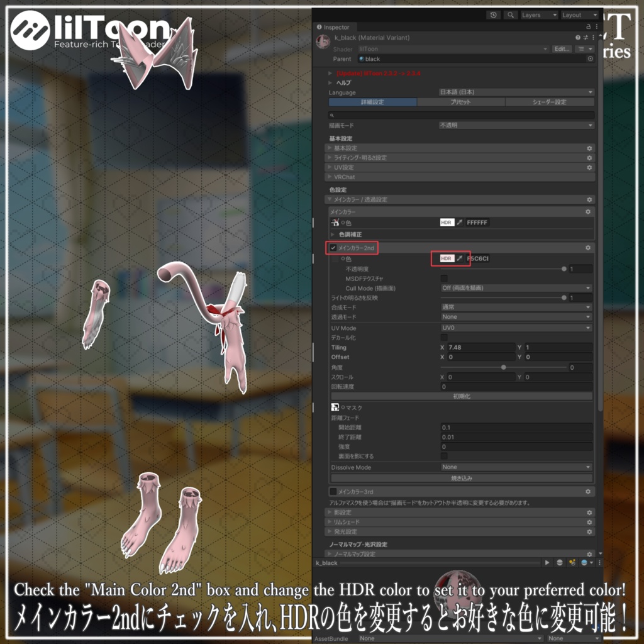
Task: Expand the VRChat section
Action: [330, 177]
